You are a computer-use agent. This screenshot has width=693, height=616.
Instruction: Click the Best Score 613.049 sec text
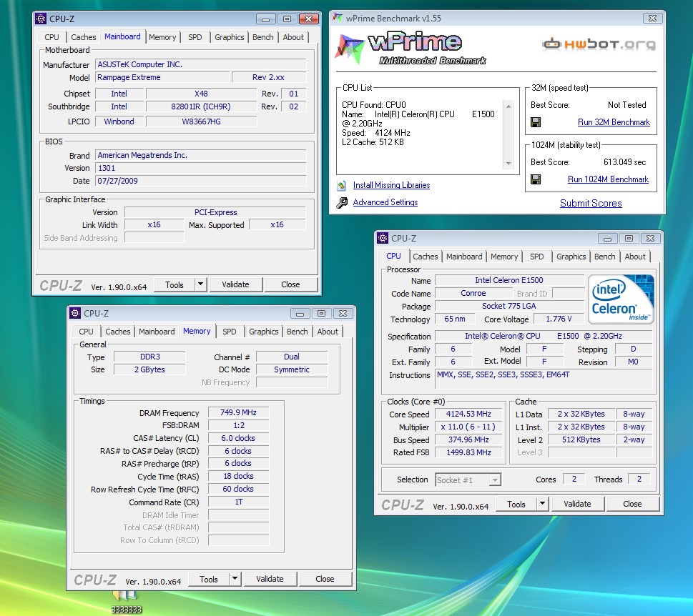pos(624,162)
